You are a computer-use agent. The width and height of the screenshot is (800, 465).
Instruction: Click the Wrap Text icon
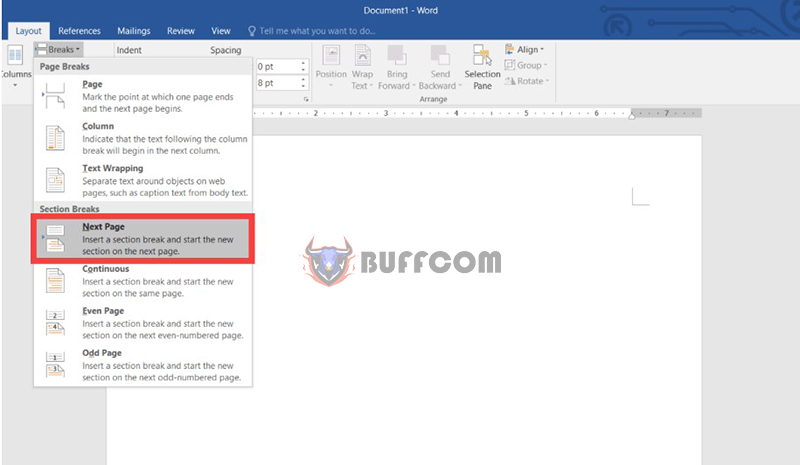[362, 55]
